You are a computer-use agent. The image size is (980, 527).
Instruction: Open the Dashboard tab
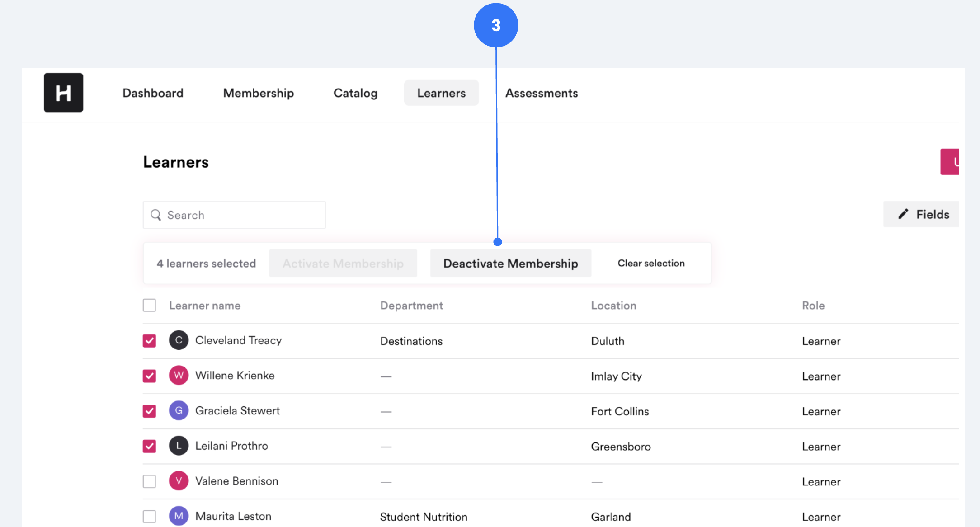(x=153, y=93)
